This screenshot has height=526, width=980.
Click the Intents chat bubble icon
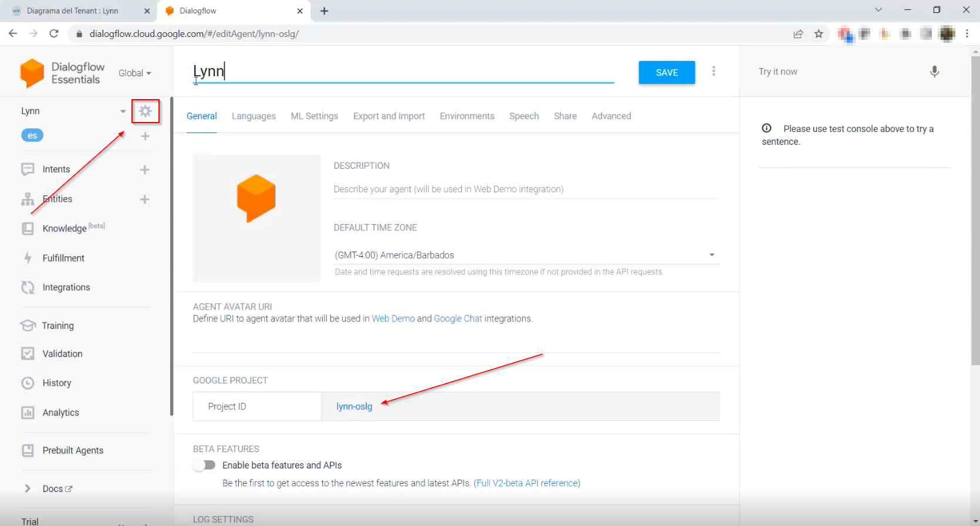point(28,169)
